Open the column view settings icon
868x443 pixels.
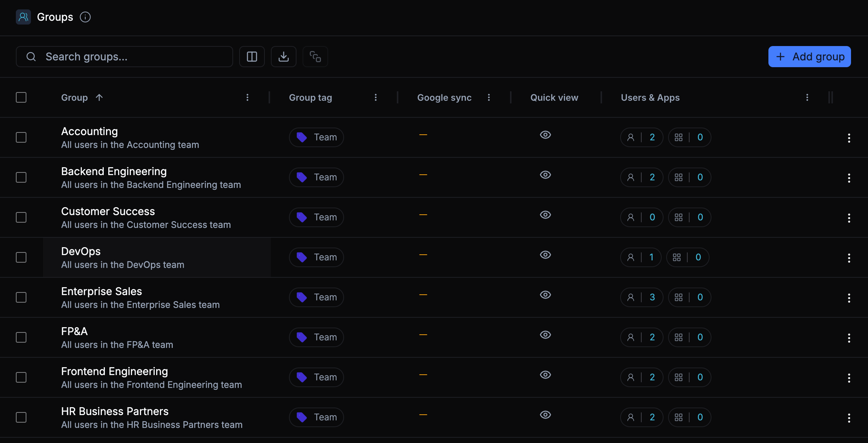pos(252,57)
